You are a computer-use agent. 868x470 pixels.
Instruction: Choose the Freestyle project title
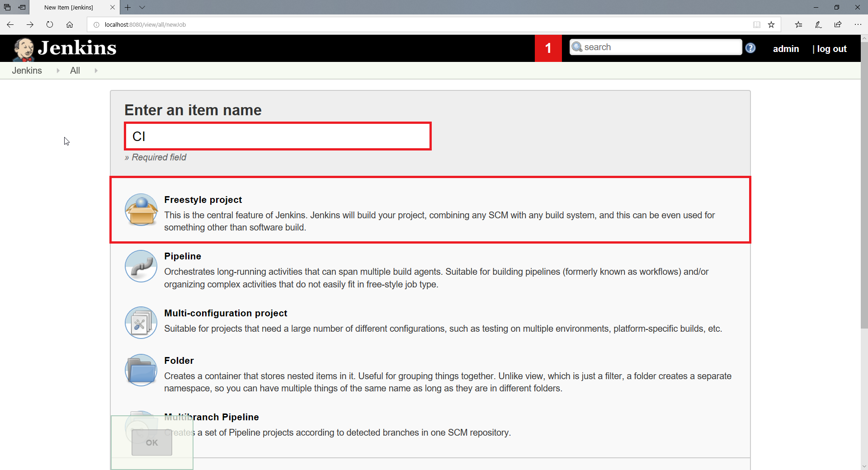tap(203, 200)
